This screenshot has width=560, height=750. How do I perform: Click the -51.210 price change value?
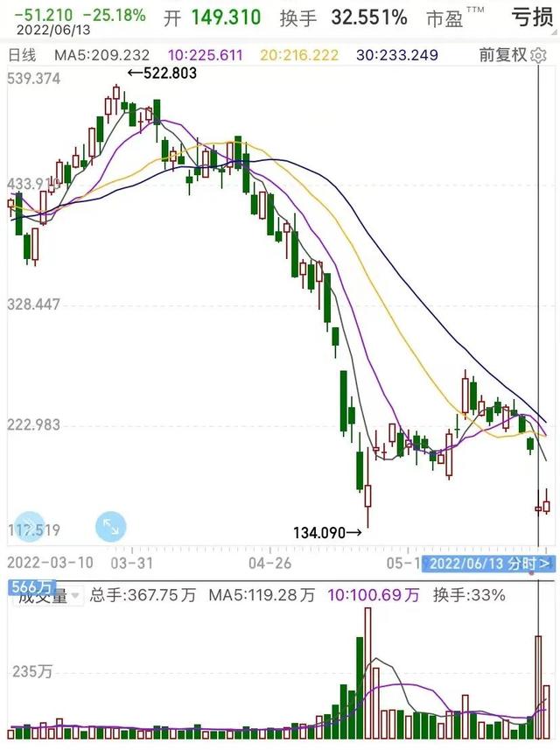(x=44, y=15)
